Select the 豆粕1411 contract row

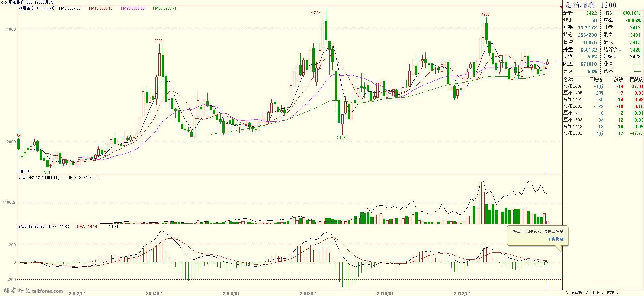603,113
